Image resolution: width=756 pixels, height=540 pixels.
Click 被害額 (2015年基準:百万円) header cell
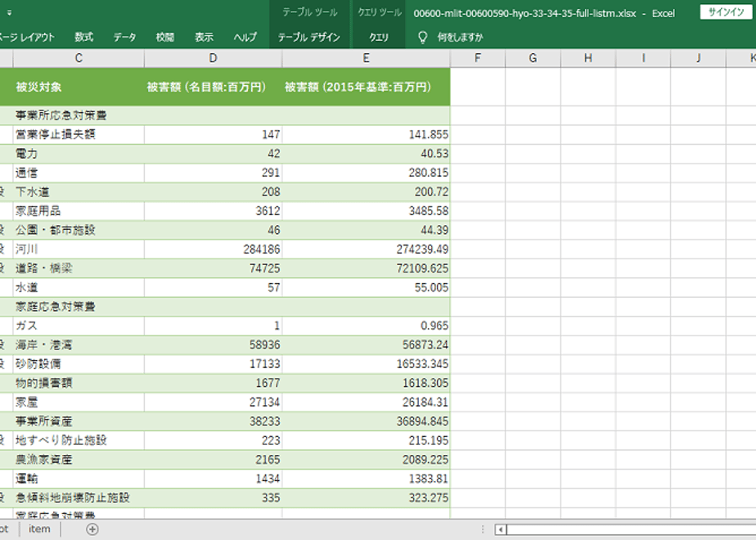[x=367, y=87]
